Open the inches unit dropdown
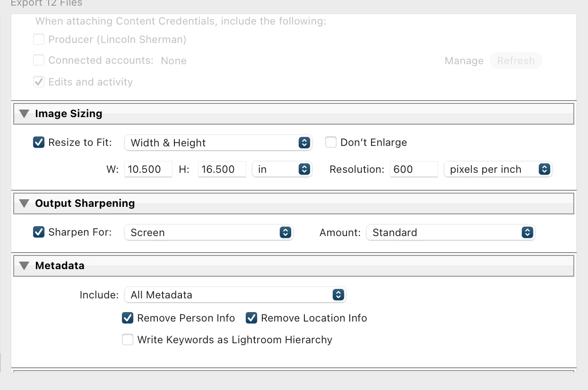 (x=282, y=169)
